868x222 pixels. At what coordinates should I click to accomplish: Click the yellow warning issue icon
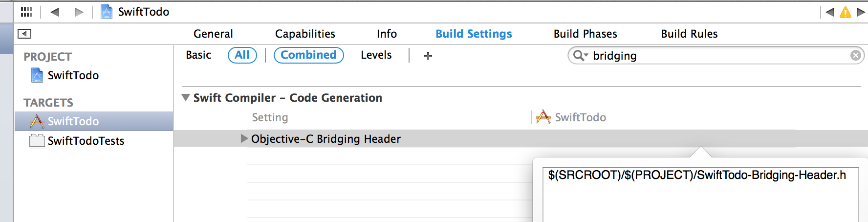click(x=845, y=12)
